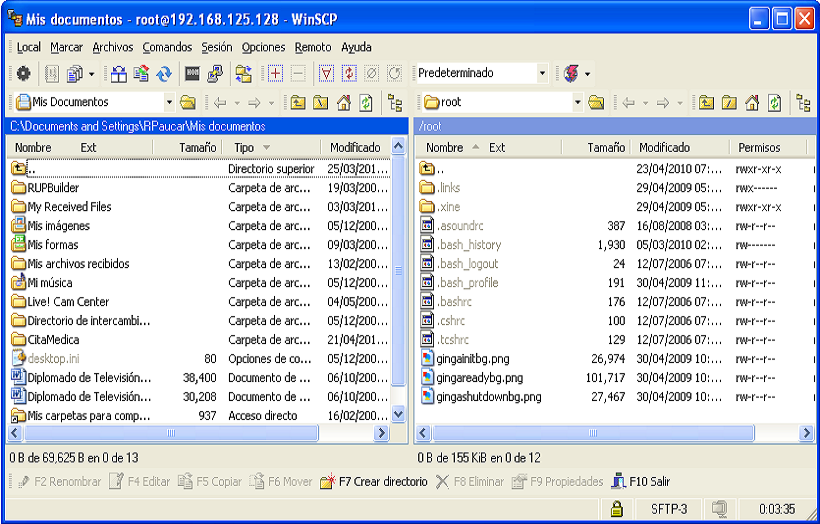Open the Remoto menu
This screenshot has width=820, height=524.
[x=313, y=47]
